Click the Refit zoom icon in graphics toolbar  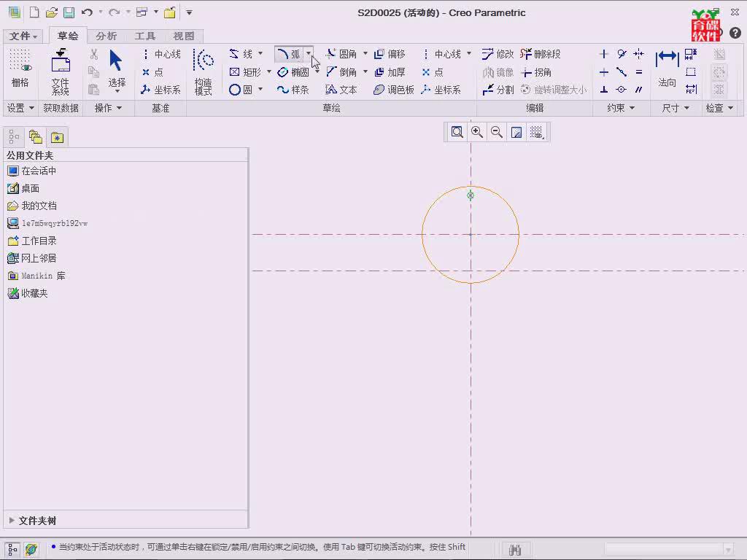(457, 132)
